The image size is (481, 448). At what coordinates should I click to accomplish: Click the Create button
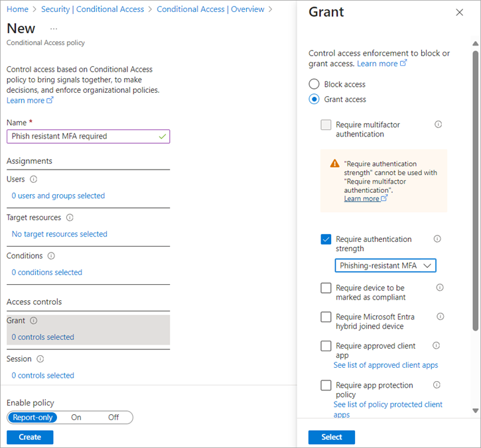coord(30,437)
